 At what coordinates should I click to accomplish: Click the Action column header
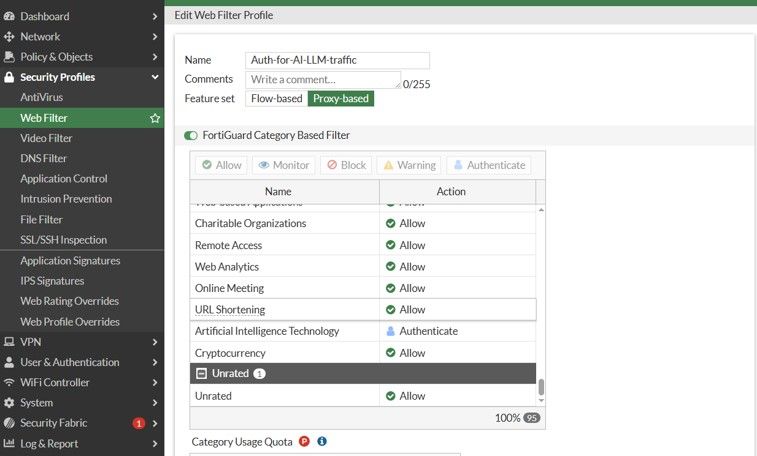point(458,192)
